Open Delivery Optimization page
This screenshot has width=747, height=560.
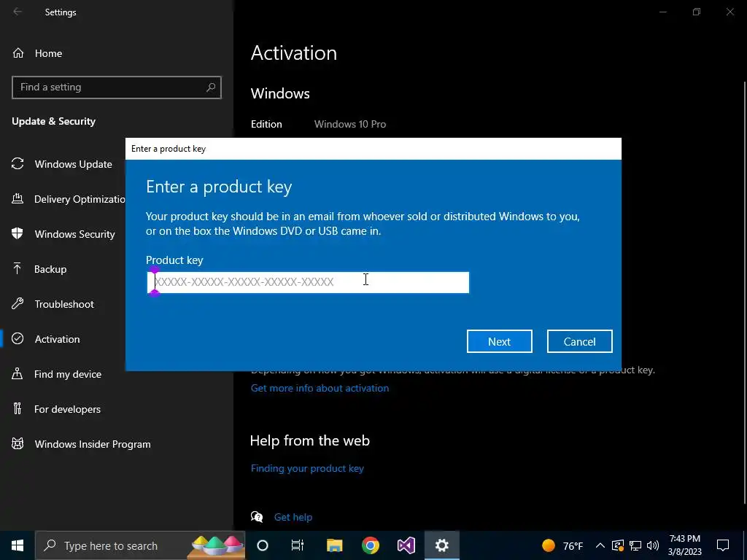pos(80,199)
